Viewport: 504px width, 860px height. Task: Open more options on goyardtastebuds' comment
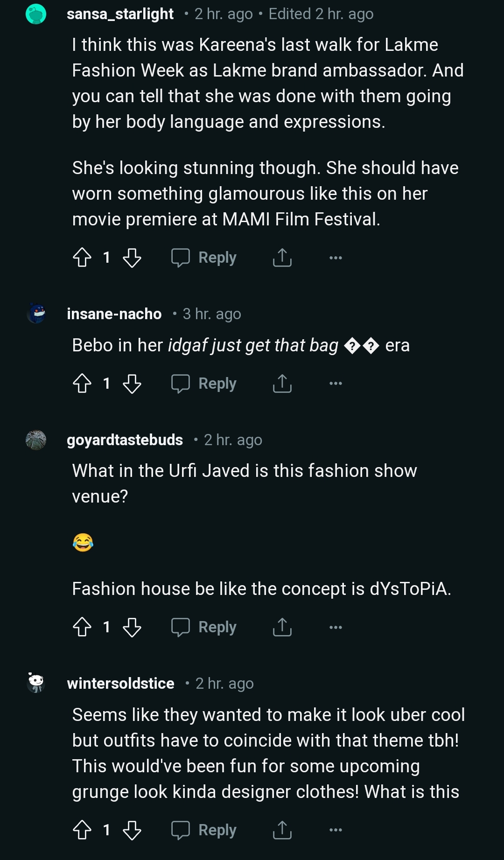coord(336,627)
